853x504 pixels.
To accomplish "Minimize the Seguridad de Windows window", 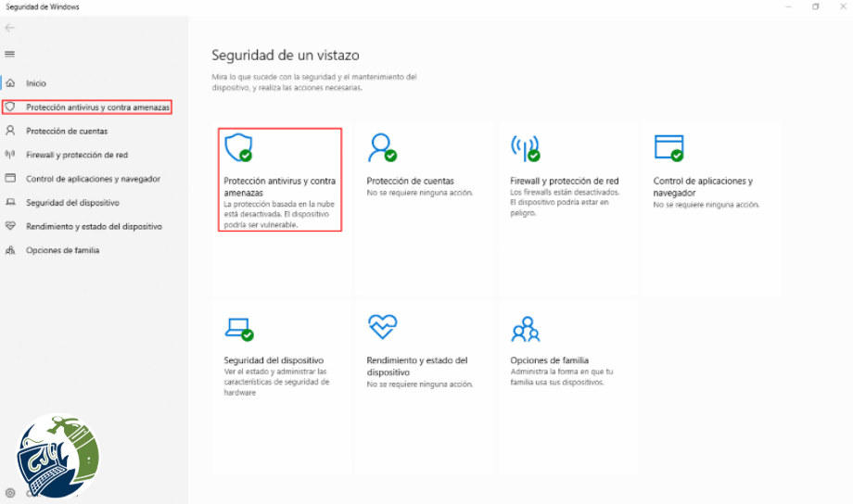I will (788, 6).
